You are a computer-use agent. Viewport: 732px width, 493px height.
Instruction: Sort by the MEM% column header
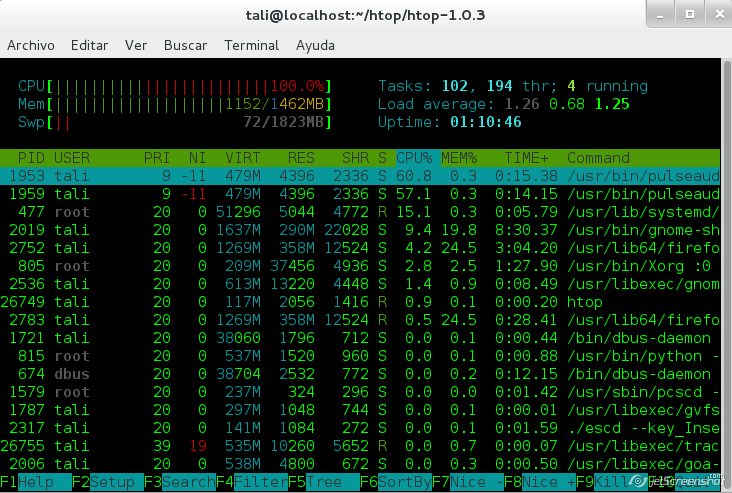[x=459, y=158]
